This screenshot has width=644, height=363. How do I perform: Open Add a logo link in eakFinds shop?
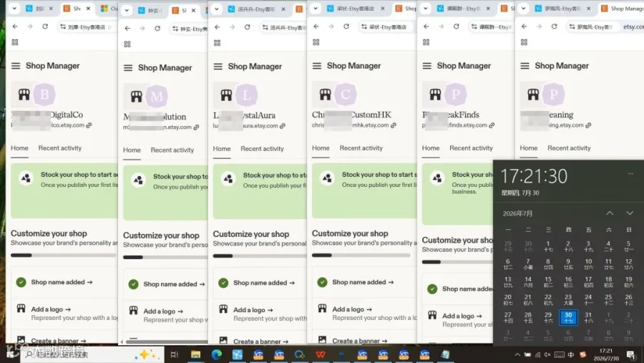click(x=462, y=316)
